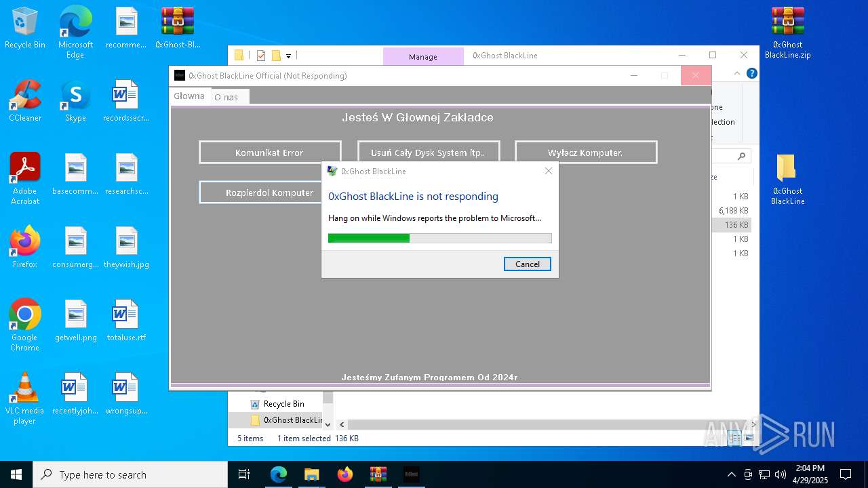Open VLC media player shortcut

(x=25, y=399)
